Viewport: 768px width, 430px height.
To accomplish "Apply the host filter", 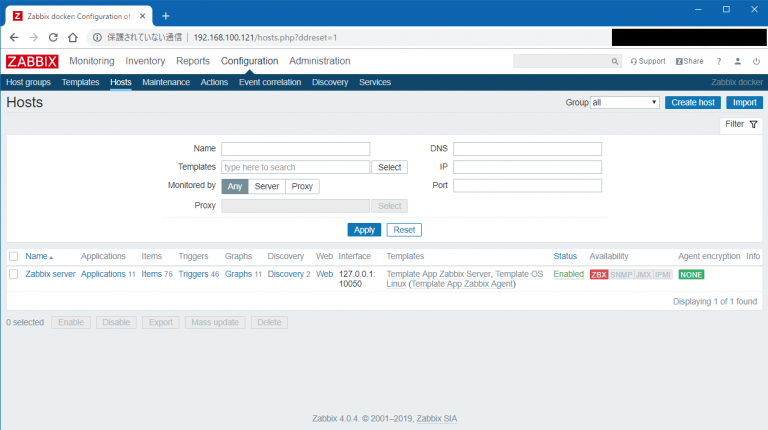I will click(364, 230).
